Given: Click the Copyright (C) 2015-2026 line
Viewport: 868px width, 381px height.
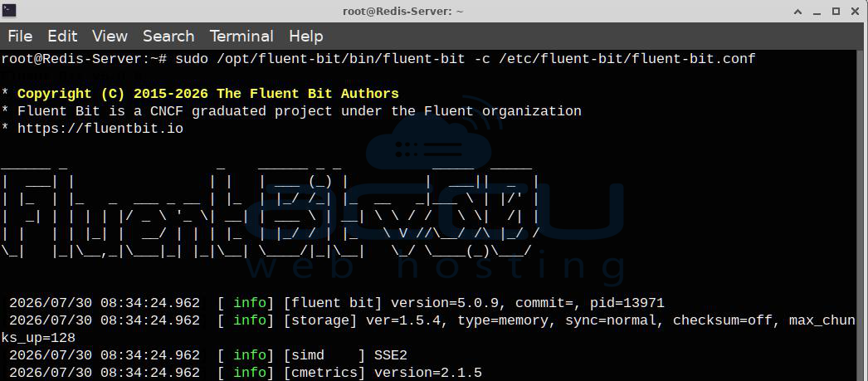Looking at the screenshot, I should coord(200,94).
